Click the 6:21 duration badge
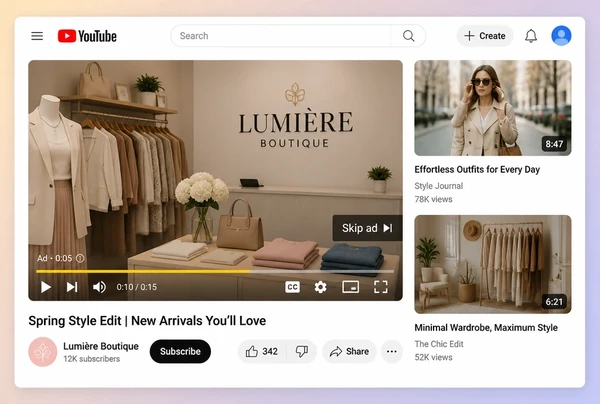The height and width of the screenshot is (404, 600). pos(554,302)
